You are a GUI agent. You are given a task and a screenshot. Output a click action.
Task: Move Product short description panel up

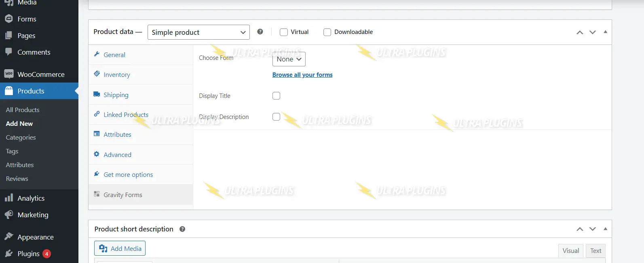[580, 229]
